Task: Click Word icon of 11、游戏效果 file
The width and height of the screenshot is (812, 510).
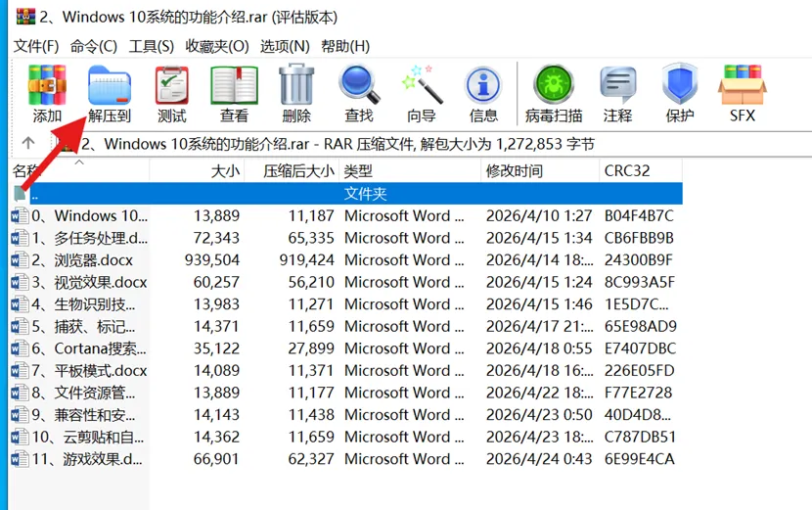Action: [x=20, y=459]
